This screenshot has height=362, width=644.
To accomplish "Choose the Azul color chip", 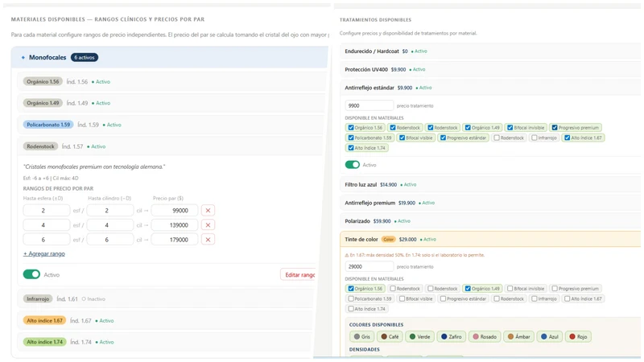I will coord(550,336).
